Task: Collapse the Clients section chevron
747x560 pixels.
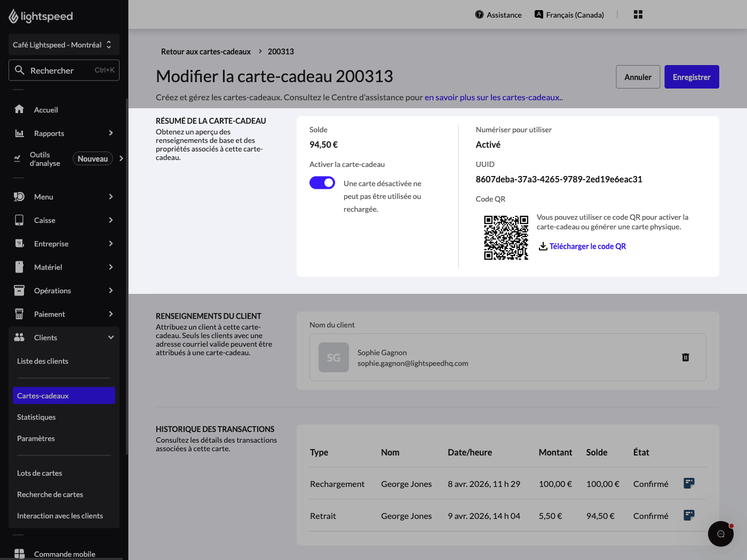Action: coord(111,337)
